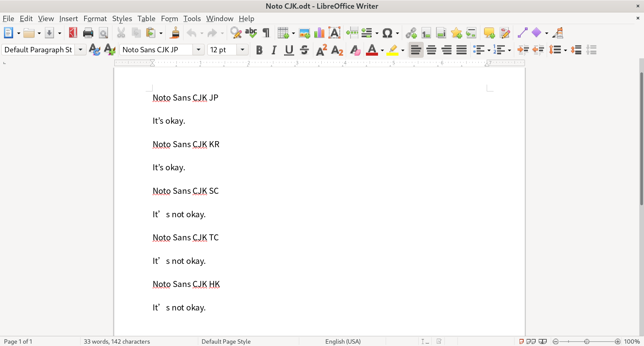The width and height of the screenshot is (644, 346).
Task: Insert a special character (Omega)
Action: (x=387, y=33)
